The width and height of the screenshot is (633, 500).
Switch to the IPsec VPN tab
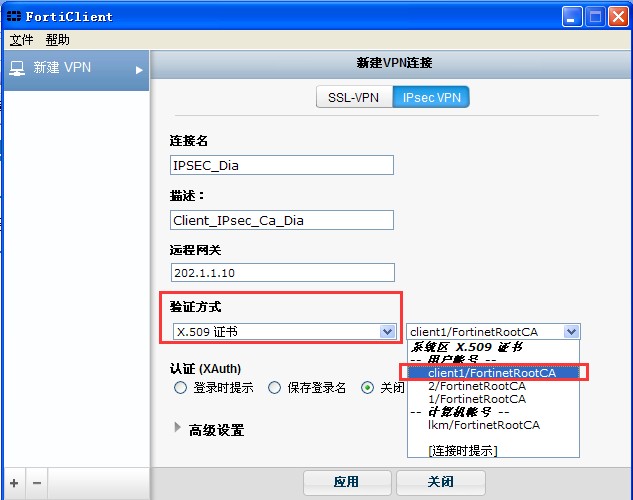coord(431,98)
